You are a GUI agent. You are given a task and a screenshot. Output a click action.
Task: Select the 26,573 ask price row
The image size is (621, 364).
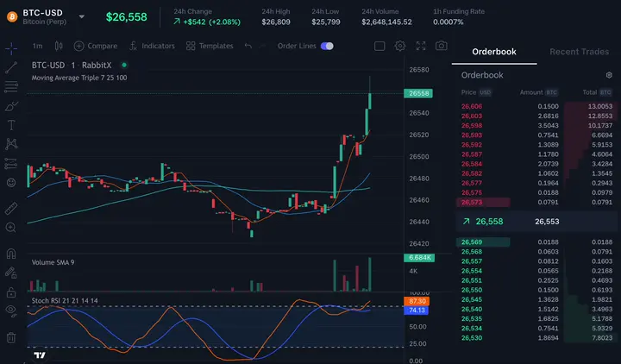pos(536,202)
